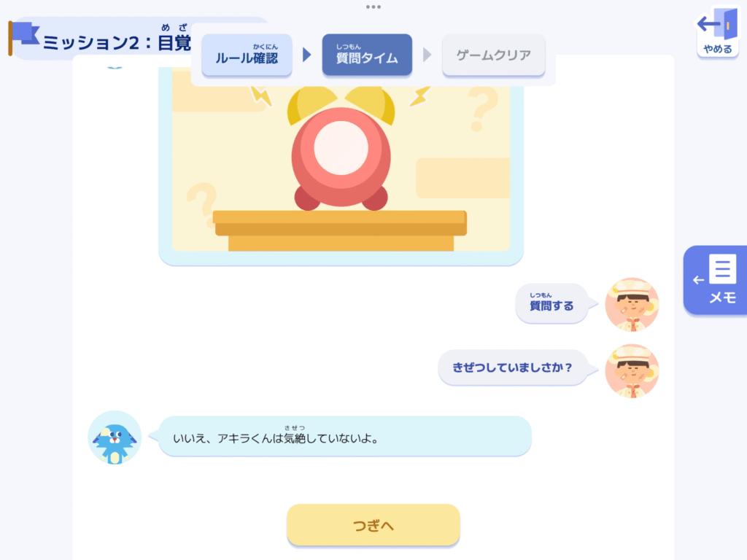
Task: Click the left arrow on メモ tab
Action: click(698, 280)
